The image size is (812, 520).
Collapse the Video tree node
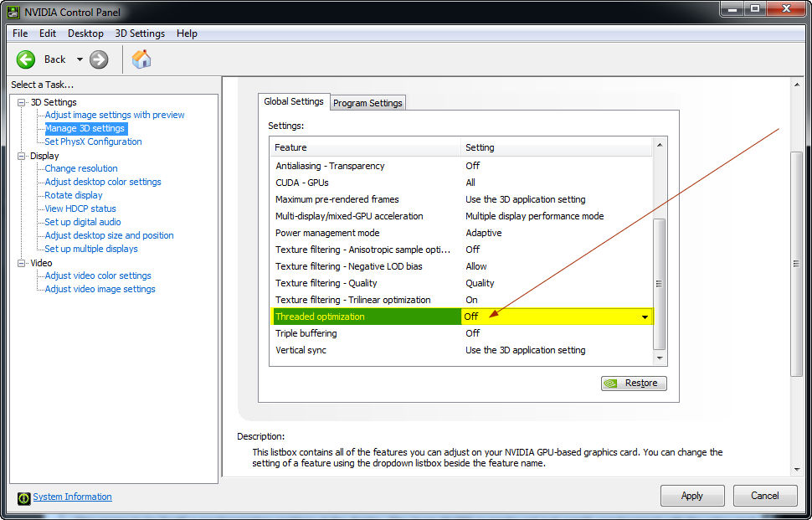click(22, 263)
